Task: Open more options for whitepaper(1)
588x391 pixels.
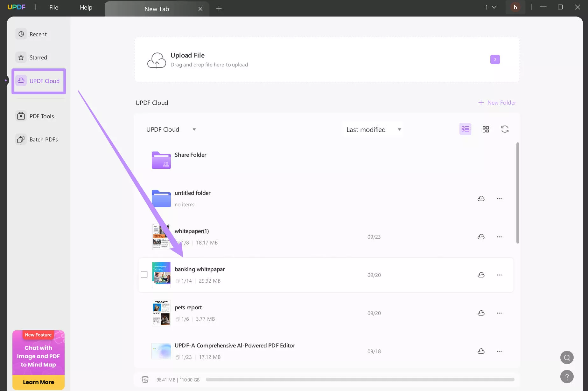Action: 499,237
